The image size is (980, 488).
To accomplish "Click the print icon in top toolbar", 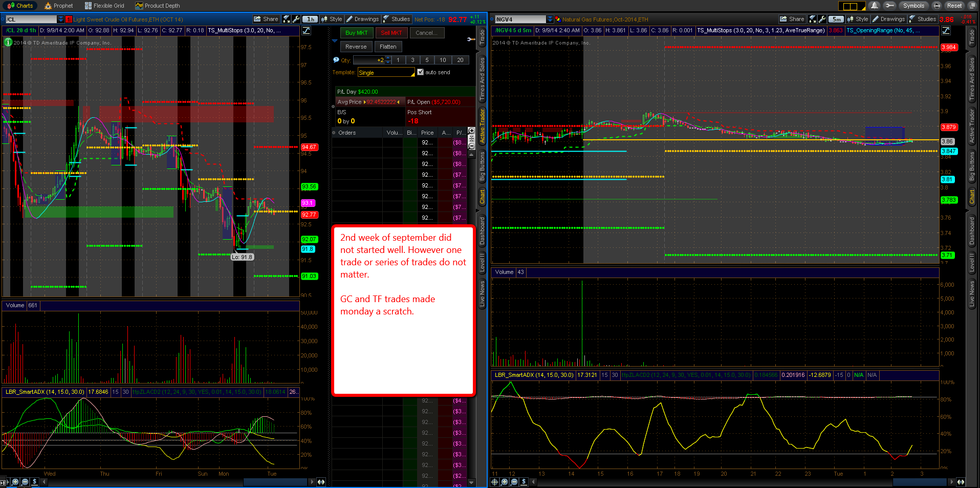I will tap(937, 6).
